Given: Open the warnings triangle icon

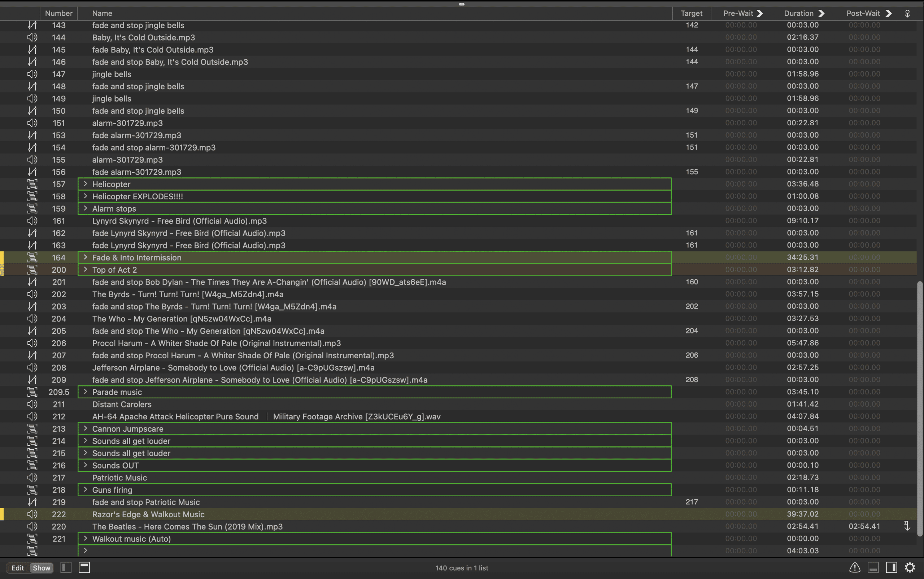Looking at the screenshot, I should tap(854, 567).
